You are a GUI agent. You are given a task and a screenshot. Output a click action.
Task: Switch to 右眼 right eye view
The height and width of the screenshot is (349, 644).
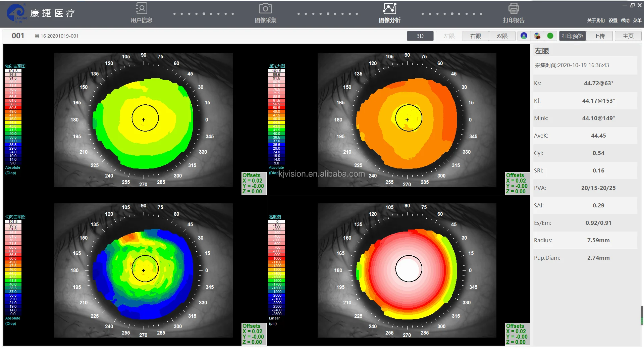pos(475,36)
